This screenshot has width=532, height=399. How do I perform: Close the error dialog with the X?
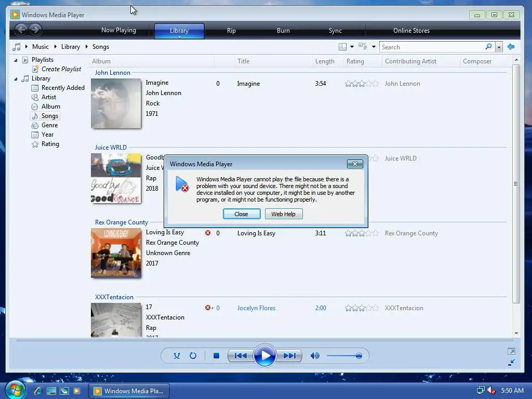[355, 164]
